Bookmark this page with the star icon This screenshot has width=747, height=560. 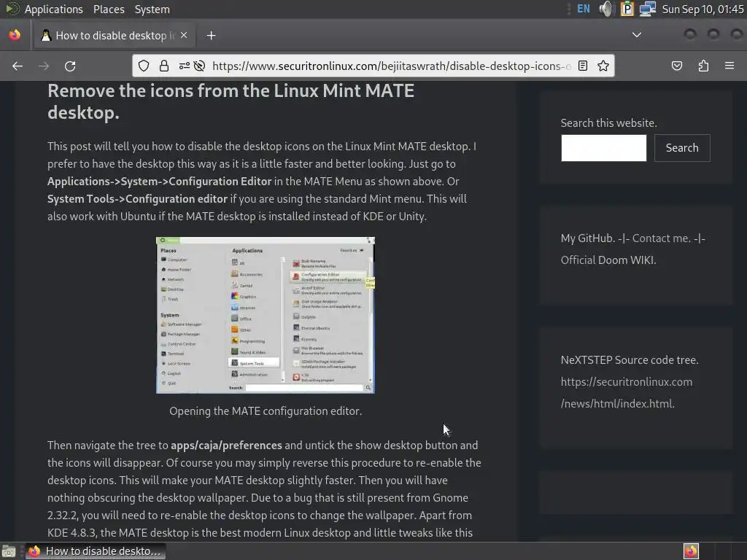(x=603, y=66)
